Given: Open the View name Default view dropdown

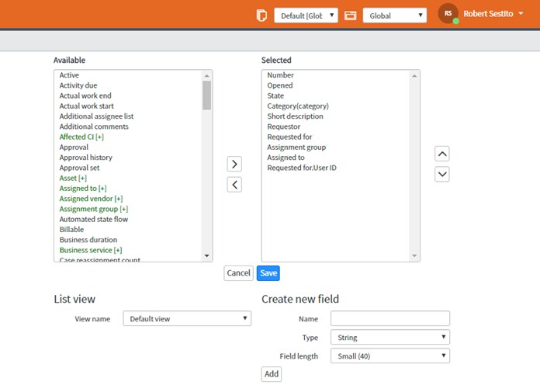Looking at the screenshot, I should tap(187, 318).
